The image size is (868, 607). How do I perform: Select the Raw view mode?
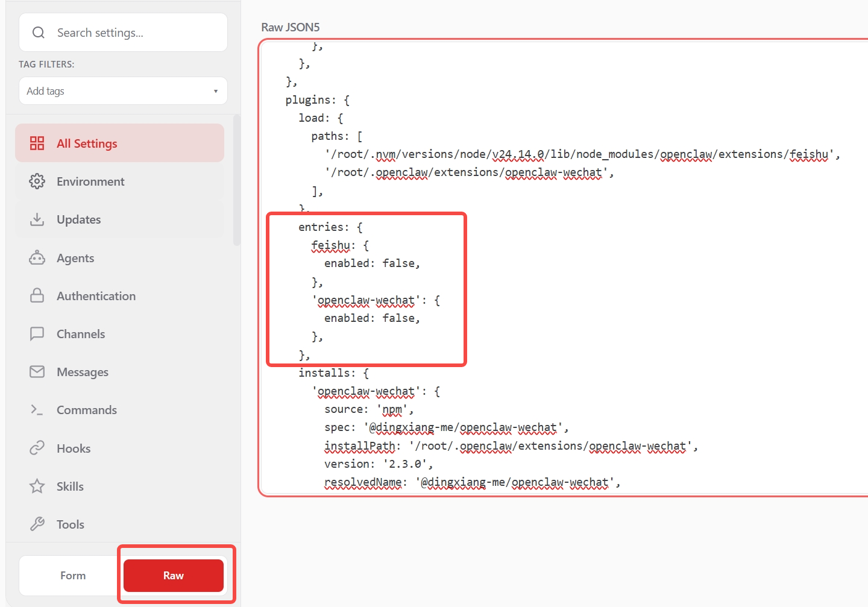pyautogui.click(x=174, y=576)
